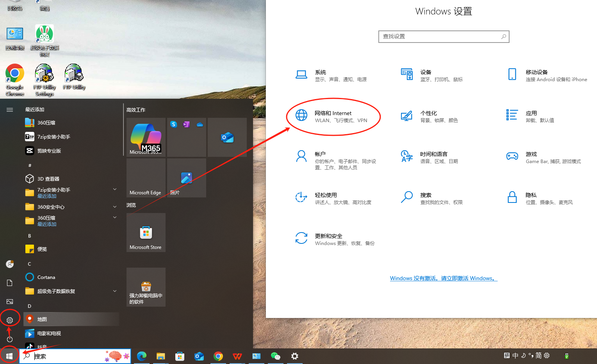Click the Windows Start button

[x=9, y=356]
